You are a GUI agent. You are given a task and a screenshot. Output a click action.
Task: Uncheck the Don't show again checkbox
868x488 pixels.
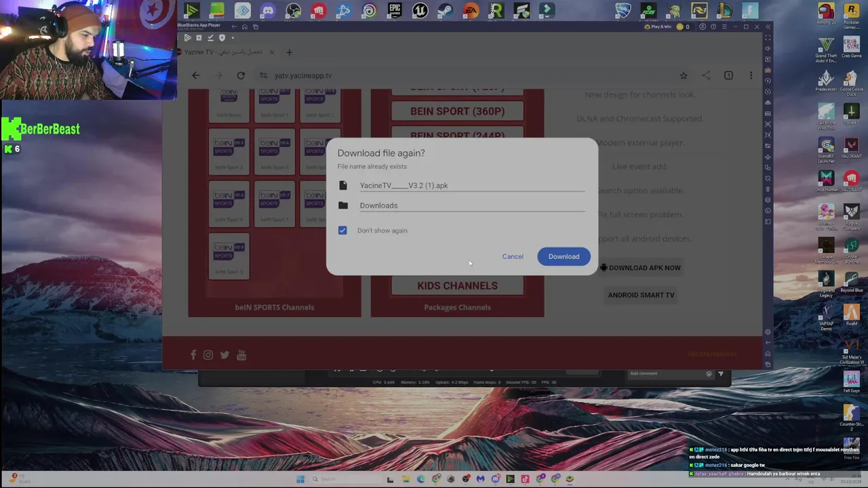click(342, 230)
